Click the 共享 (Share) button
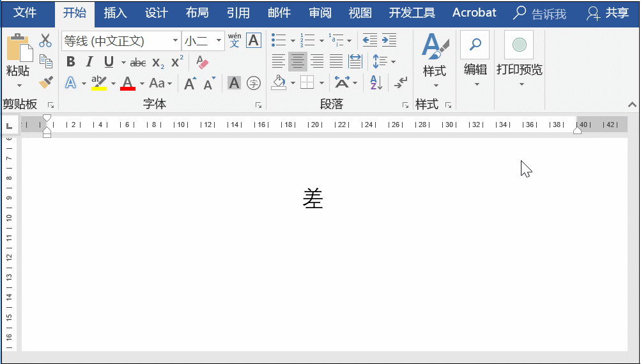Image resolution: width=641 pixels, height=364 pixels. [608, 13]
